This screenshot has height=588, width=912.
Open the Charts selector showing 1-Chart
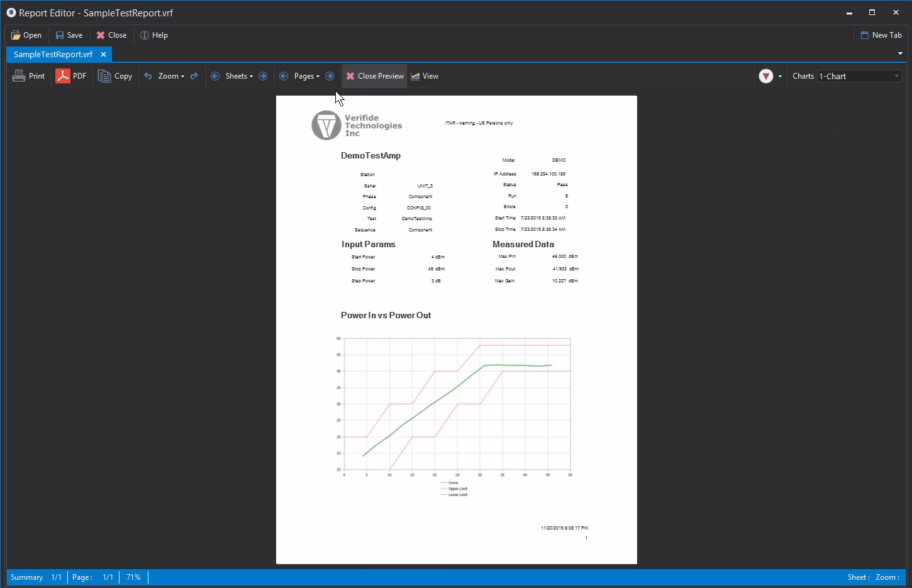coord(859,75)
